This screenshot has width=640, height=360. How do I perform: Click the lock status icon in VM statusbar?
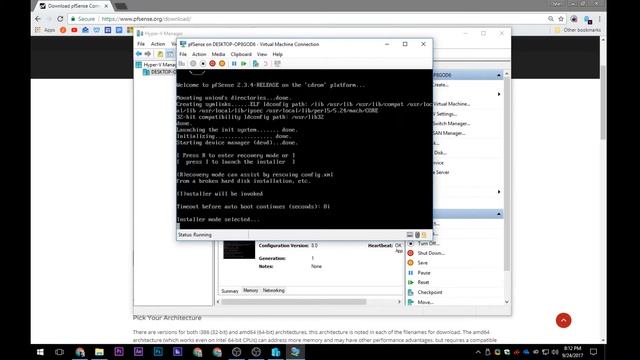point(424,235)
